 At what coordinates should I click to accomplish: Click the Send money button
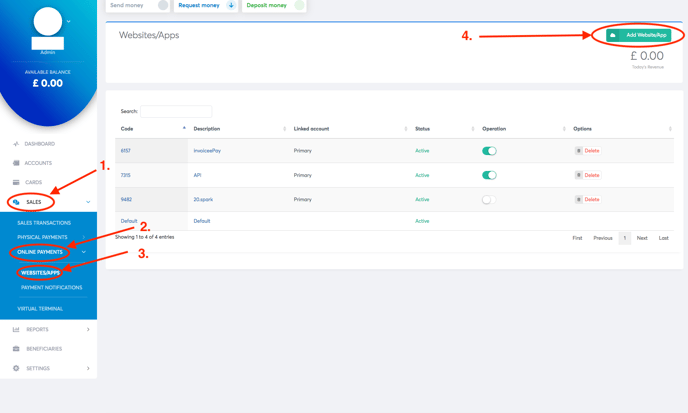pyautogui.click(x=137, y=5)
